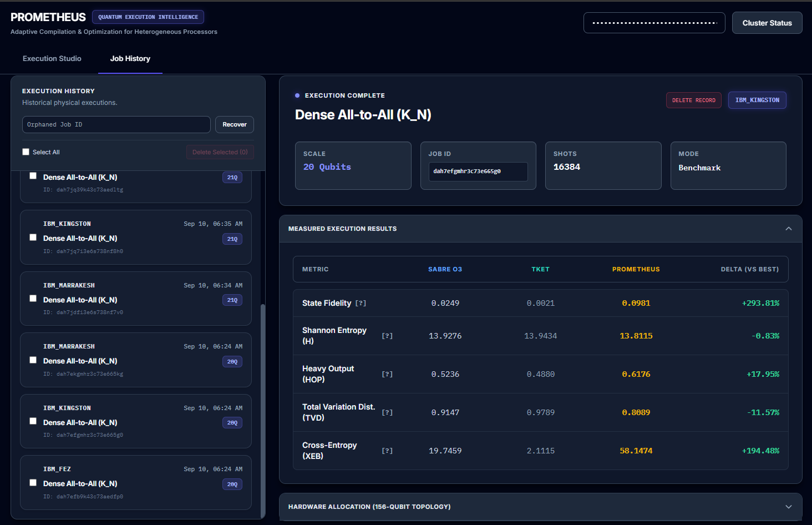
Task: Expand the Hardware Allocation section
Action: click(789, 507)
